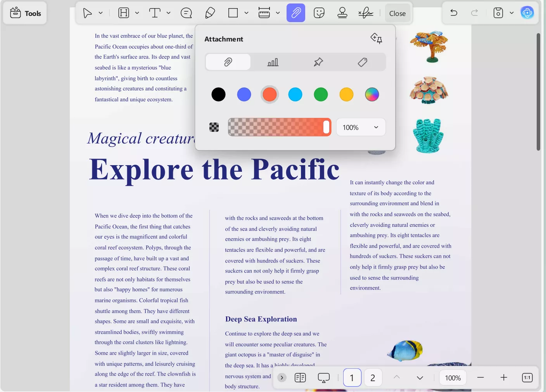Start slideshow presentation mode
Image resolution: width=546 pixels, height=392 pixels.
click(x=324, y=378)
